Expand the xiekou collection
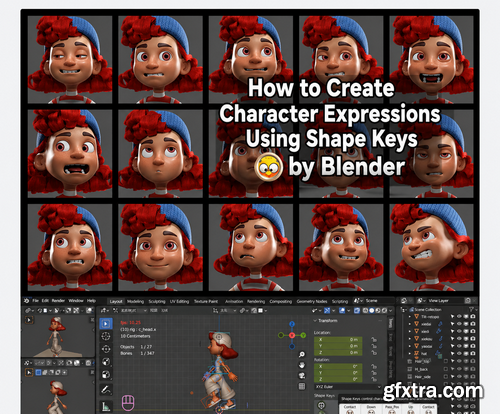 [410, 339]
